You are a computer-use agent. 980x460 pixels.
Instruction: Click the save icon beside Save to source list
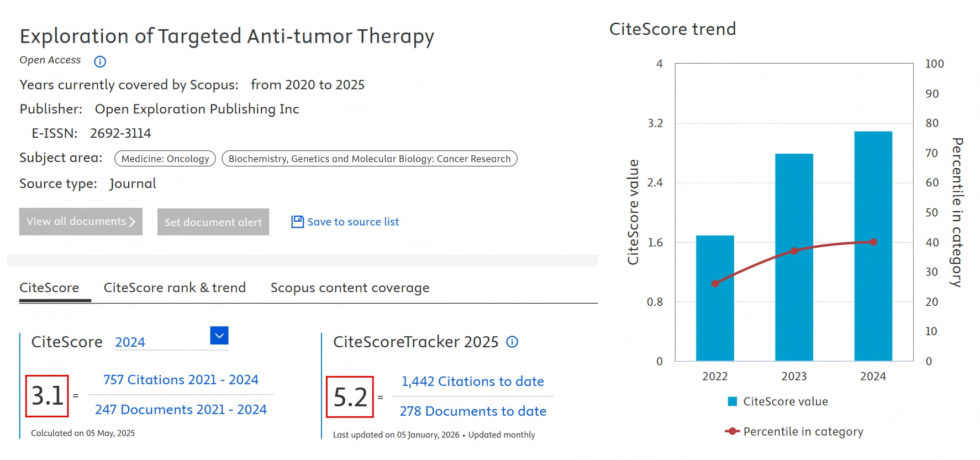297,222
